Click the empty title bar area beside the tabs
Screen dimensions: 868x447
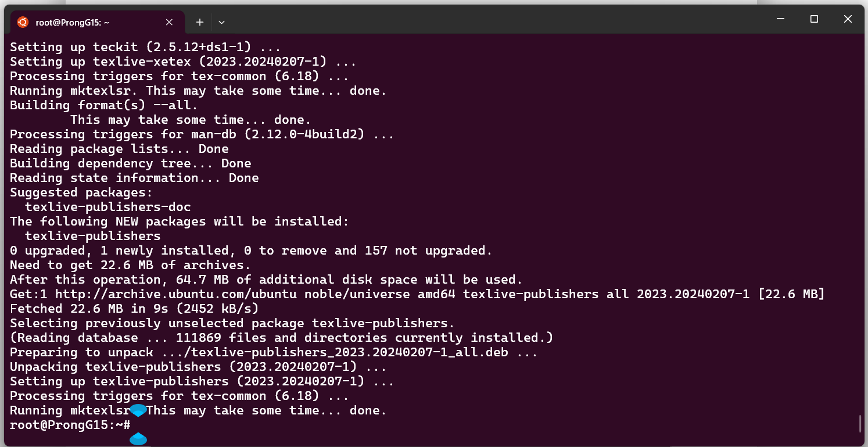[494, 20]
